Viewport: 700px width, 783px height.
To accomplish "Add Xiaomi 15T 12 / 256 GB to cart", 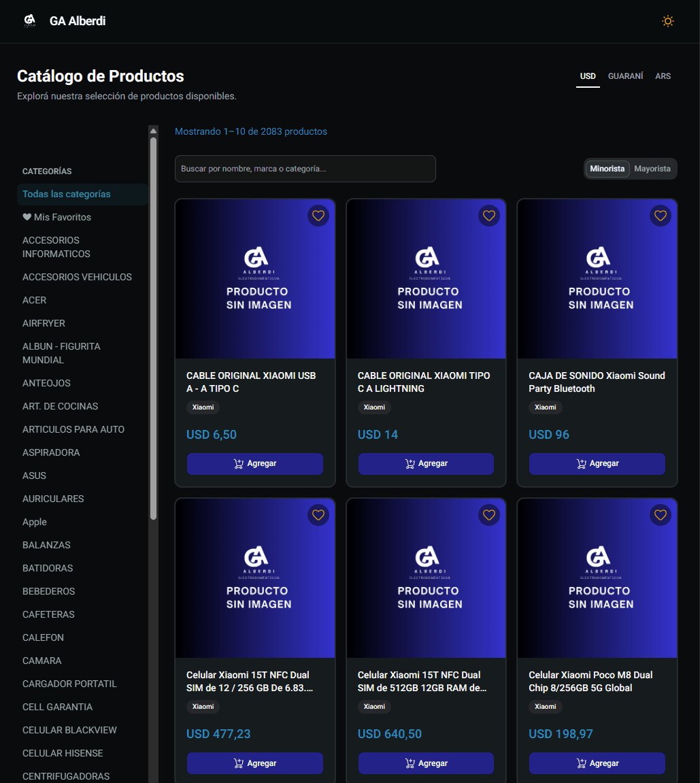I will [x=254, y=763].
